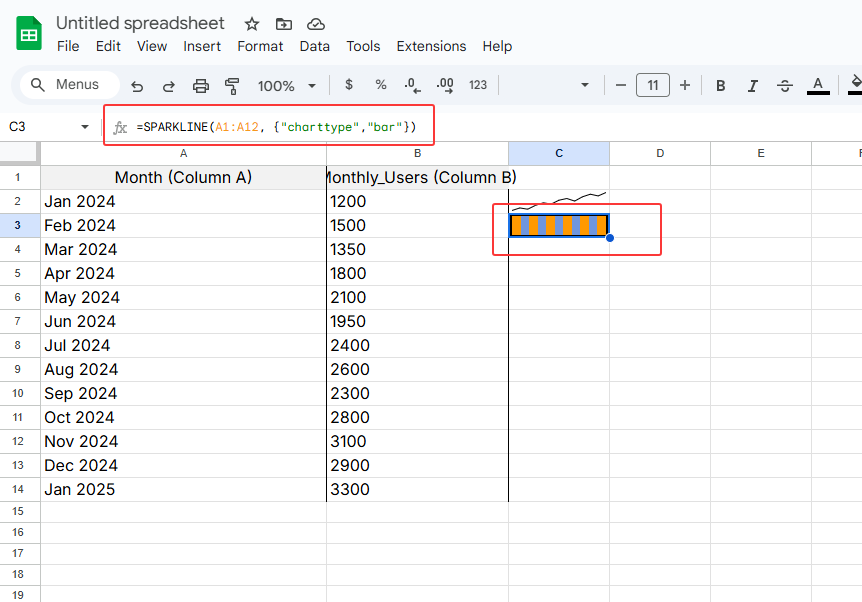Open the zoom level dropdown
The height and width of the screenshot is (602, 862).
click(x=287, y=85)
